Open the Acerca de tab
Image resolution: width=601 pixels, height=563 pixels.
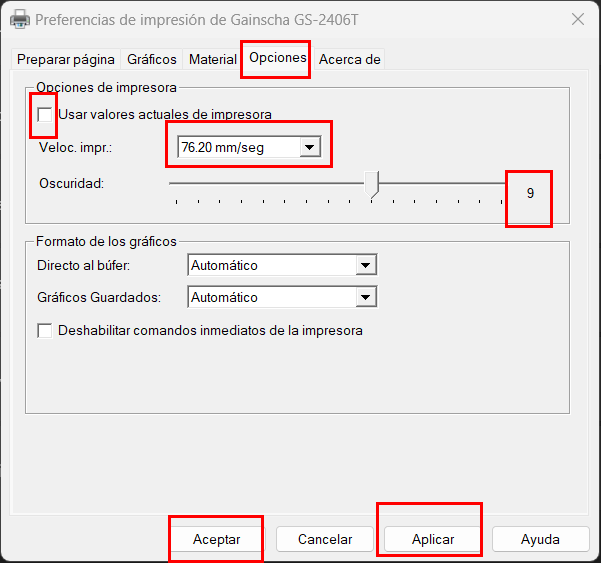[x=349, y=60]
